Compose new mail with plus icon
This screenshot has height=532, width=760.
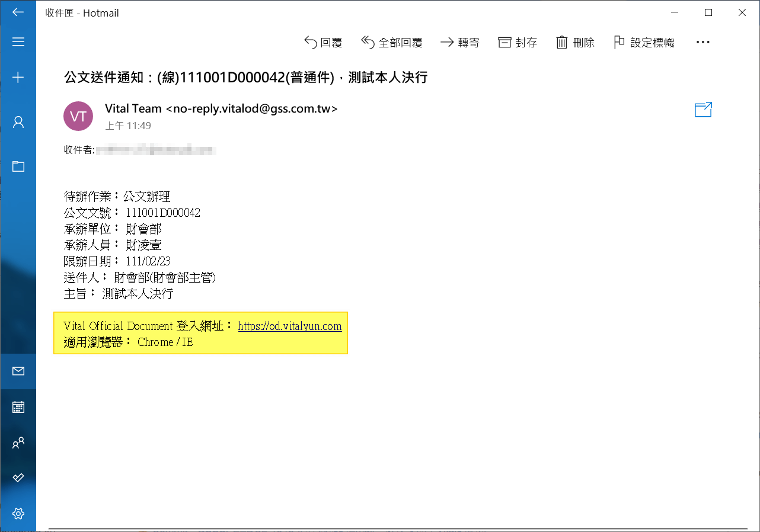pyautogui.click(x=18, y=77)
